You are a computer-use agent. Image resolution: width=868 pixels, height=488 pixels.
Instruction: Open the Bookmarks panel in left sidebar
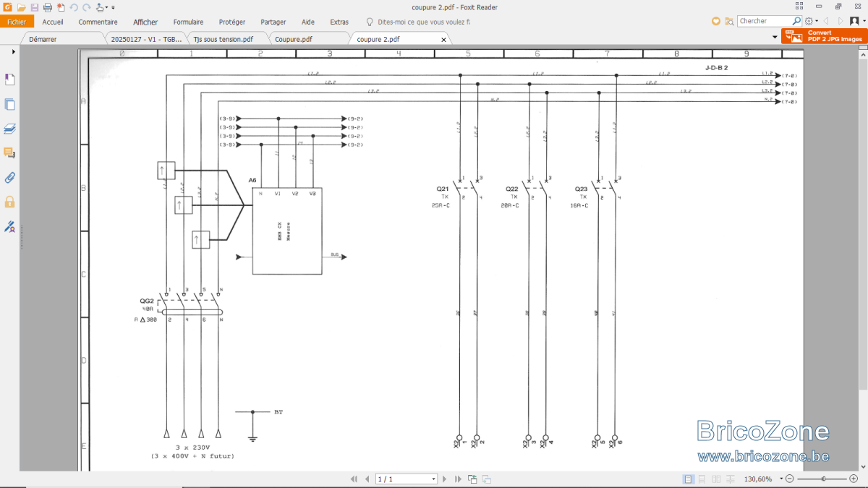click(x=9, y=80)
